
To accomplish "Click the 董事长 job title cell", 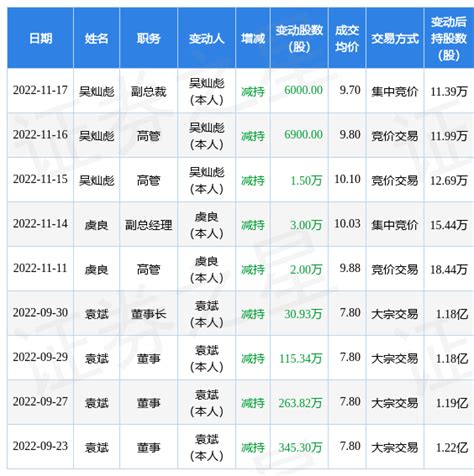I will coord(149,314).
